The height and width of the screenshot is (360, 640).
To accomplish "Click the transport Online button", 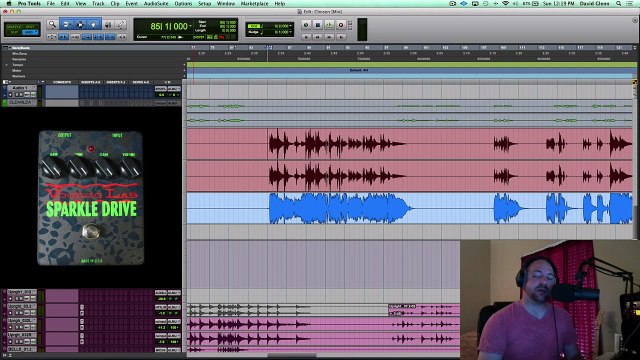I will point(306,25).
